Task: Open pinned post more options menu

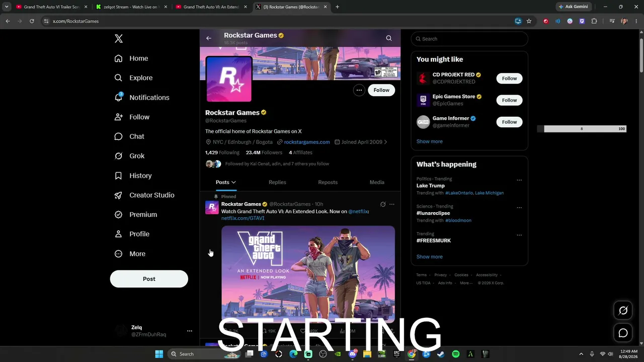Action: tap(392, 204)
